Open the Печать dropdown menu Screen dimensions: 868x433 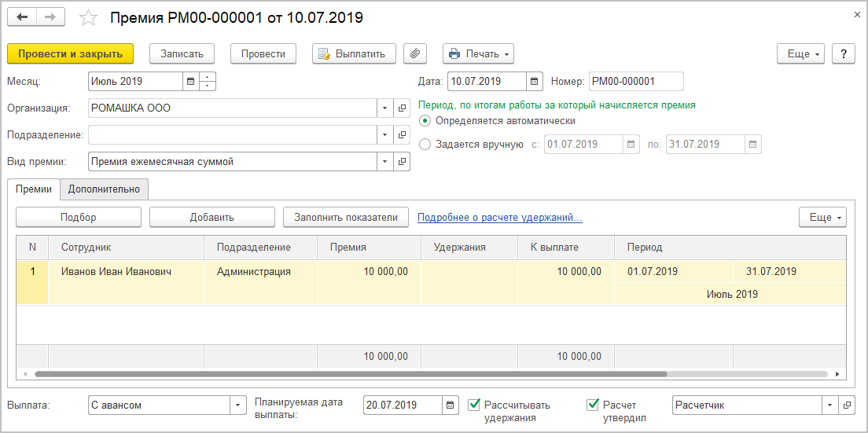(478, 53)
